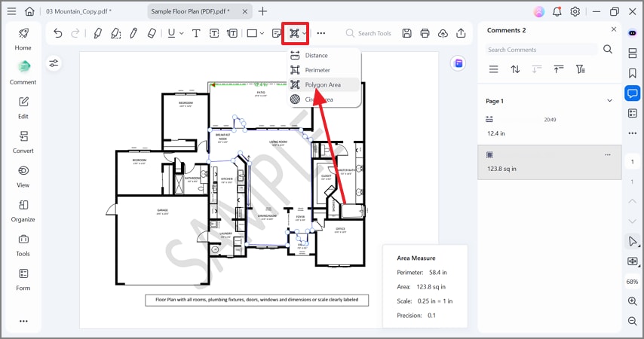Screen dimensions: 644x339
Task: Open the settings gear
Action: (x=575, y=11)
